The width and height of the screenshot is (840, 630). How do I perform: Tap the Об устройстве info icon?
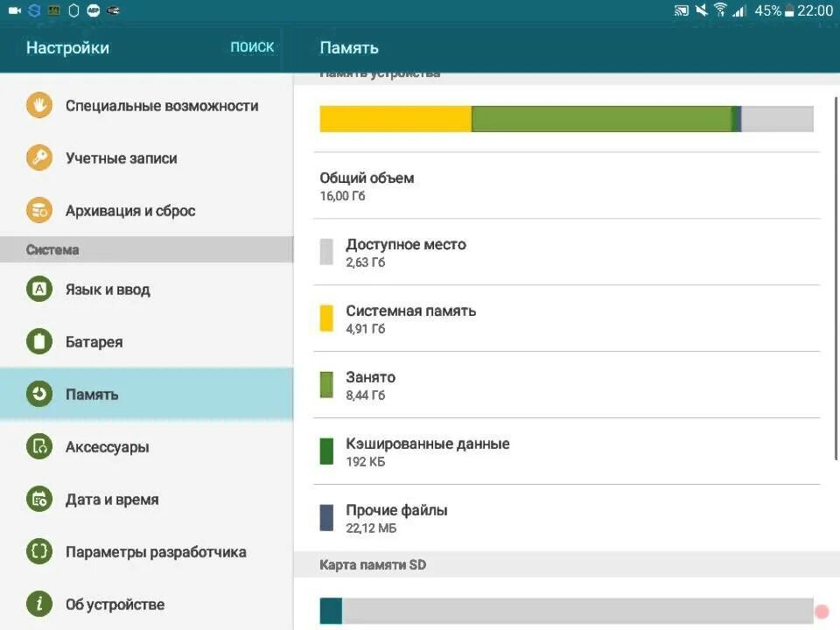[39, 605]
